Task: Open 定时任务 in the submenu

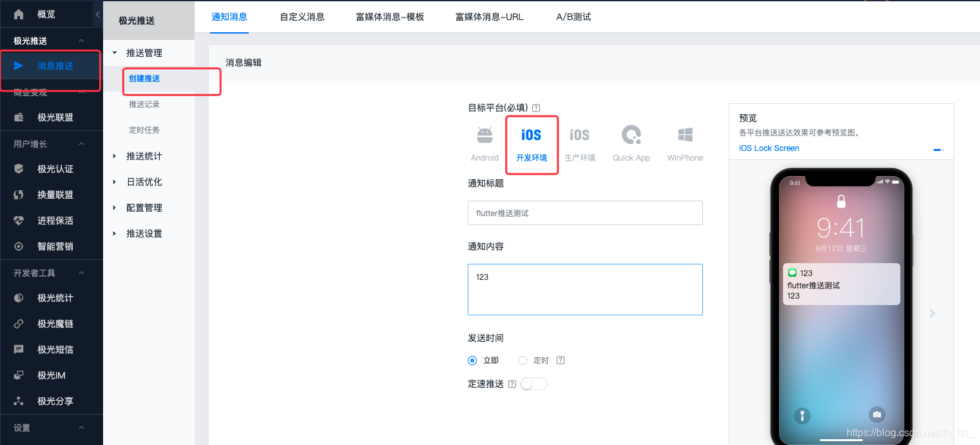Action: point(144,130)
